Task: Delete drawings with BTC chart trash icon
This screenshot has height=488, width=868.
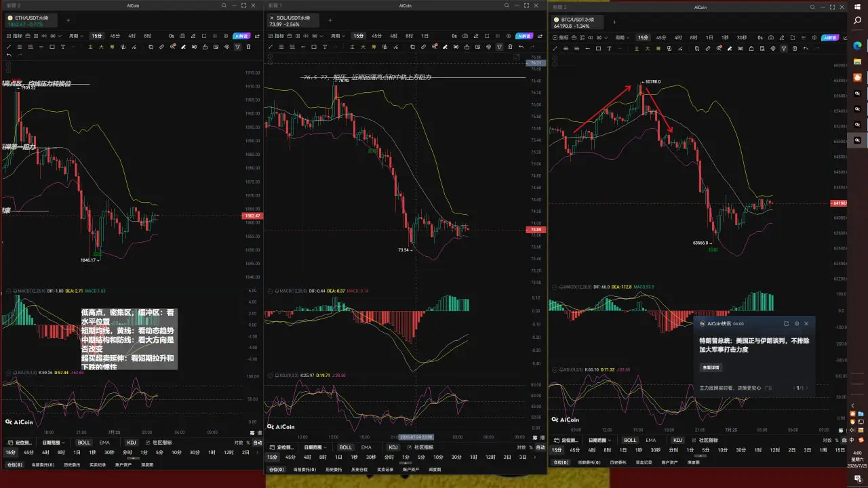Action: pyautogui.click(x=795, y=48)
